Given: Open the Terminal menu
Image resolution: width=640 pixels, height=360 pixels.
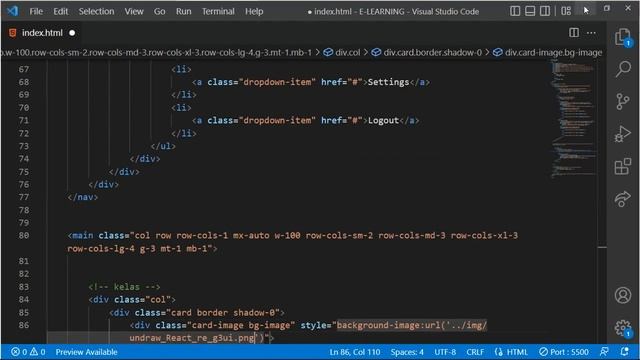Looking at the screenshot, I should click(x=218, y=11).
